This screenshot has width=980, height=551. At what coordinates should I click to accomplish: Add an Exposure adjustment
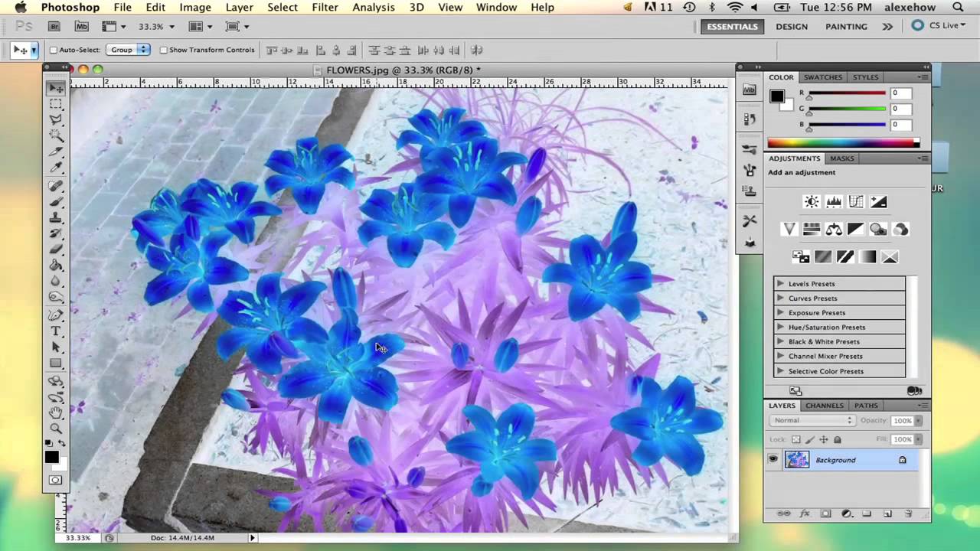(x=878, y=202)
